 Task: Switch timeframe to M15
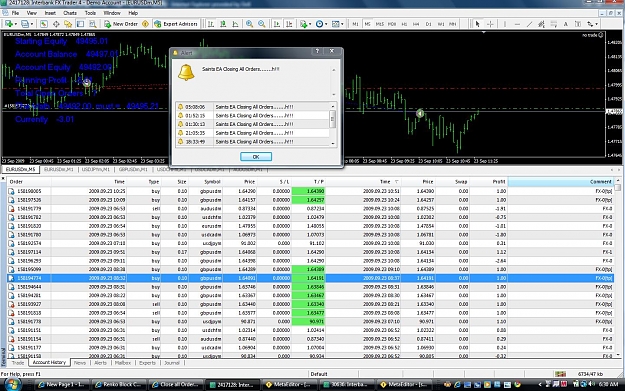tap(379, 24)
